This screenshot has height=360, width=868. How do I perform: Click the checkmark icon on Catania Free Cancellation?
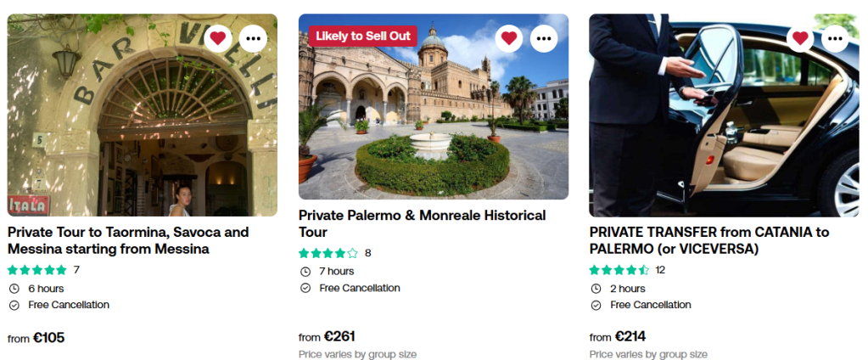[x=596, y=306]
